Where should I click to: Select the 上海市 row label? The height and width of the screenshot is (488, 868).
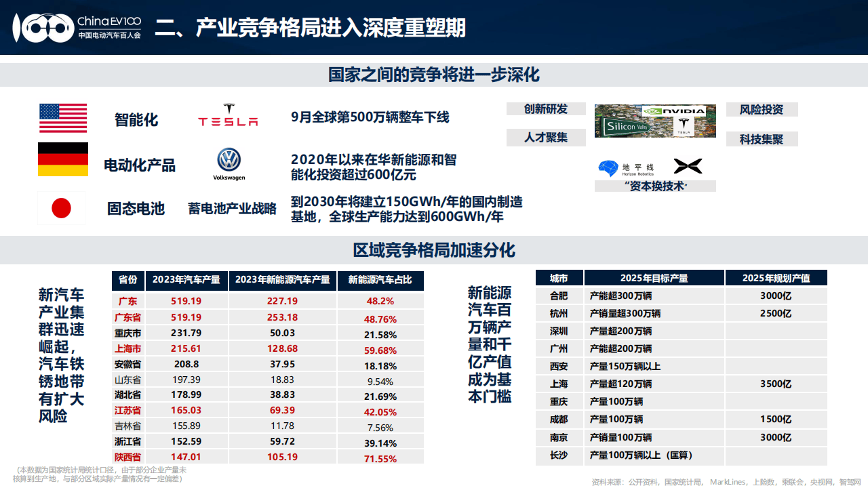click(x=127, y=349)
